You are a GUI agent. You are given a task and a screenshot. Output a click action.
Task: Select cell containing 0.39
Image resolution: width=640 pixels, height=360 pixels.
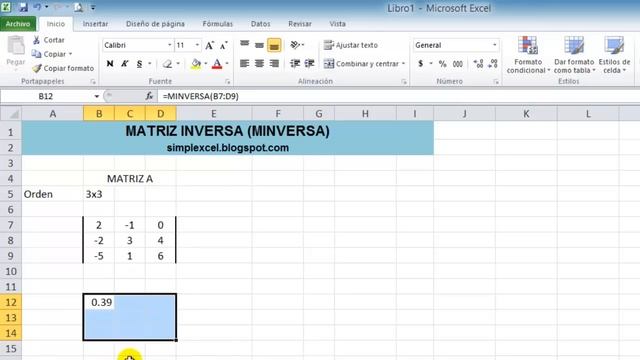pos(99,302)
